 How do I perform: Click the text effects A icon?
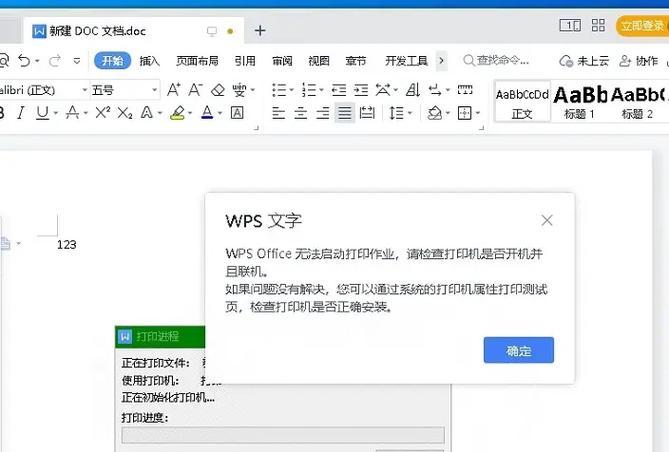147,113
